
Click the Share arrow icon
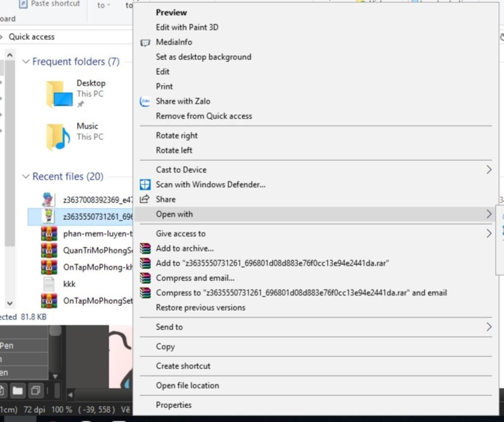click(x=145, y=199)
